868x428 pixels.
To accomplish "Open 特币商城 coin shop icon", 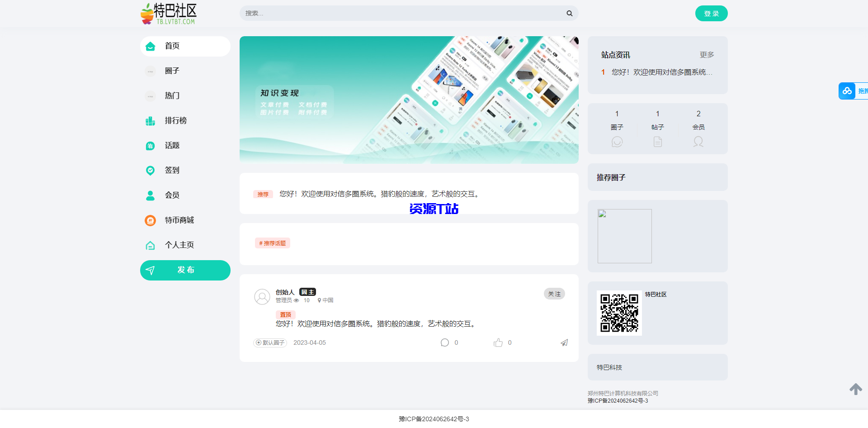I will point(150,220).
